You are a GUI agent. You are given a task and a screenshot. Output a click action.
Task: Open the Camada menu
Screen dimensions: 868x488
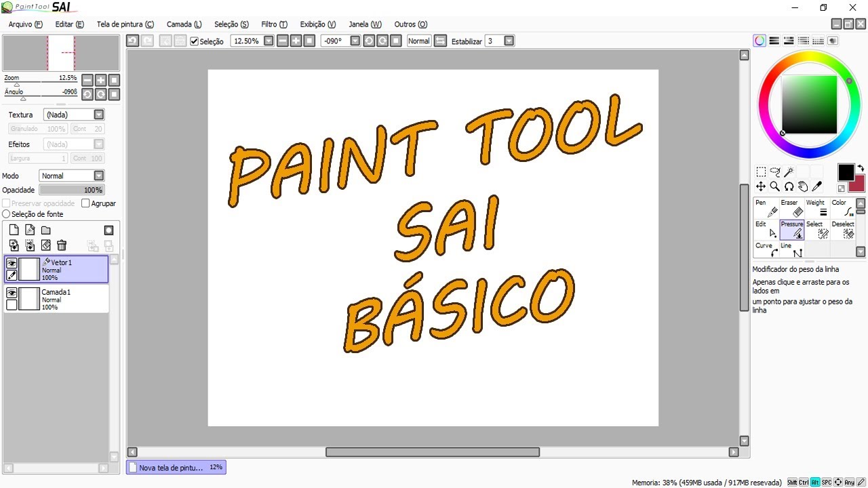[x=184, y=24]
